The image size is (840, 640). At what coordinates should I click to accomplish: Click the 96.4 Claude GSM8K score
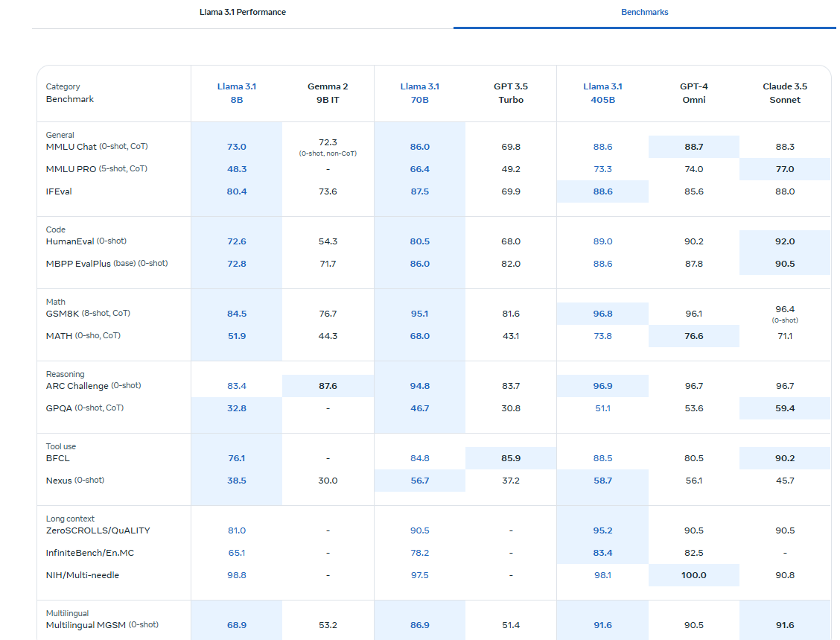(785, 309)
